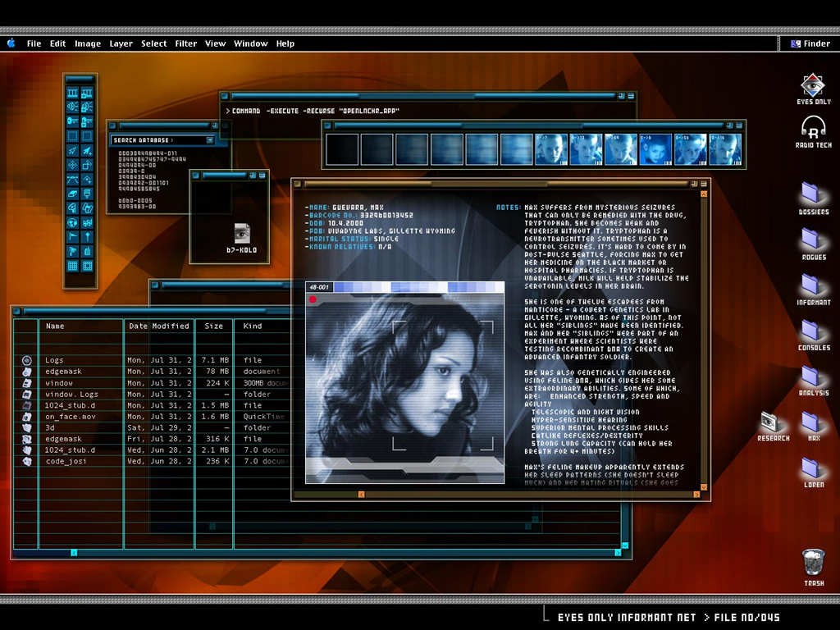
Task: Select the last face thumbnail in the filmstrip
Action: [724, 149]
